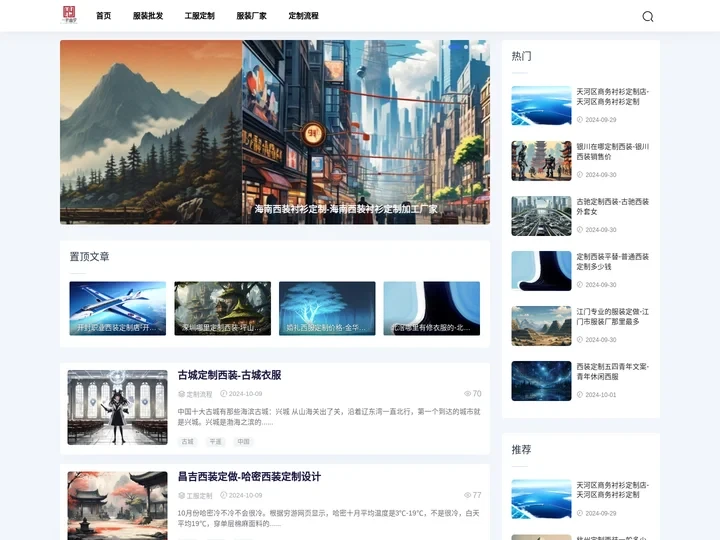Open article title 昌吉西装定做-哈密西装定制设计
This screenshot has height=540, width=720.
coord(249,477)
